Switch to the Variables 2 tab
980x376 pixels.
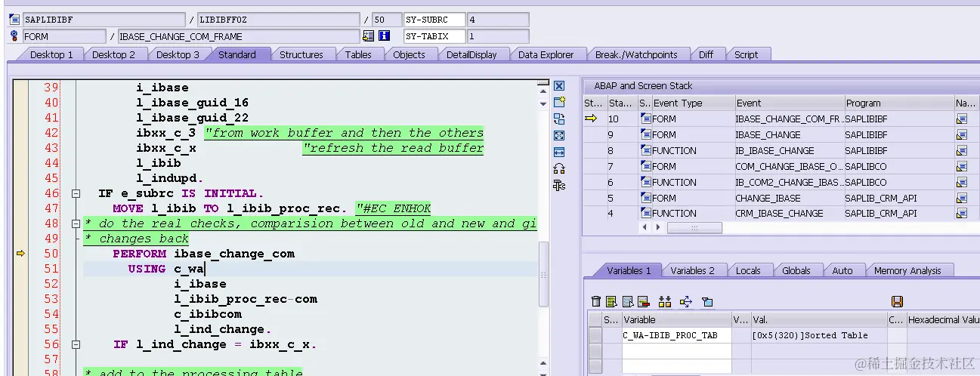coord(692,270)
